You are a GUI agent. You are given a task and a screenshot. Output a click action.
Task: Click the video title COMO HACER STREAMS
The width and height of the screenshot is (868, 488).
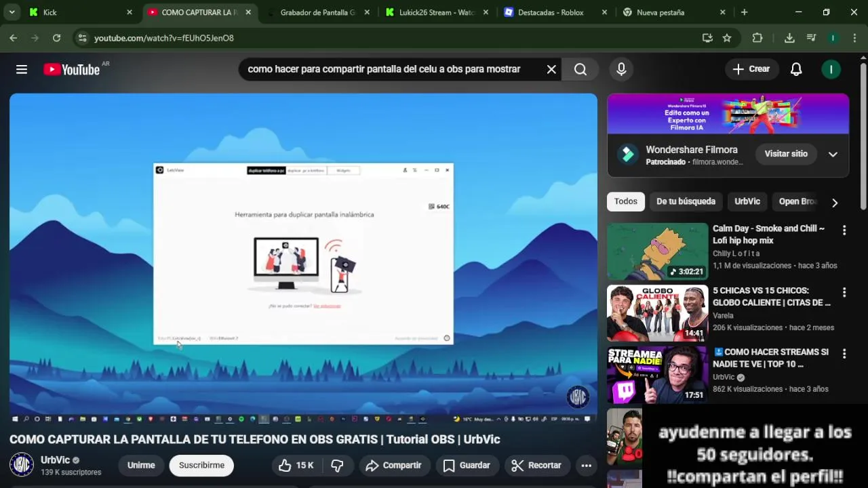771,358
